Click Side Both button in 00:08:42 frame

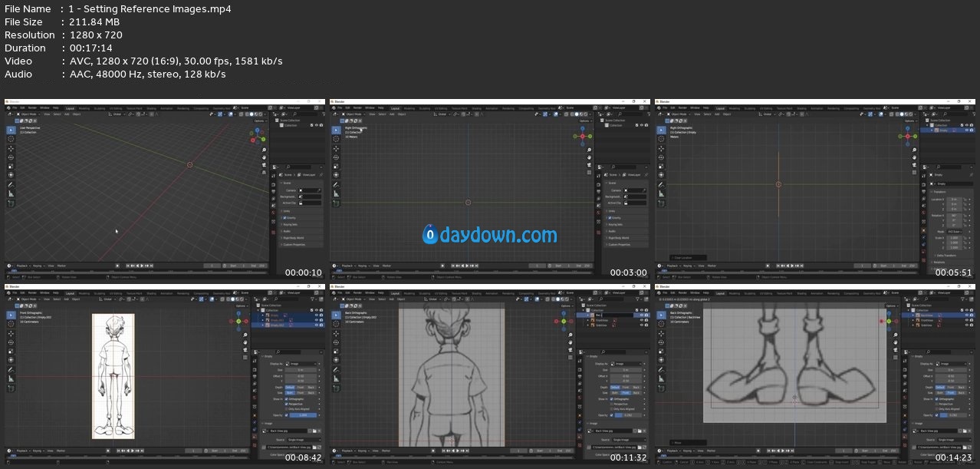tap(290, 393)
